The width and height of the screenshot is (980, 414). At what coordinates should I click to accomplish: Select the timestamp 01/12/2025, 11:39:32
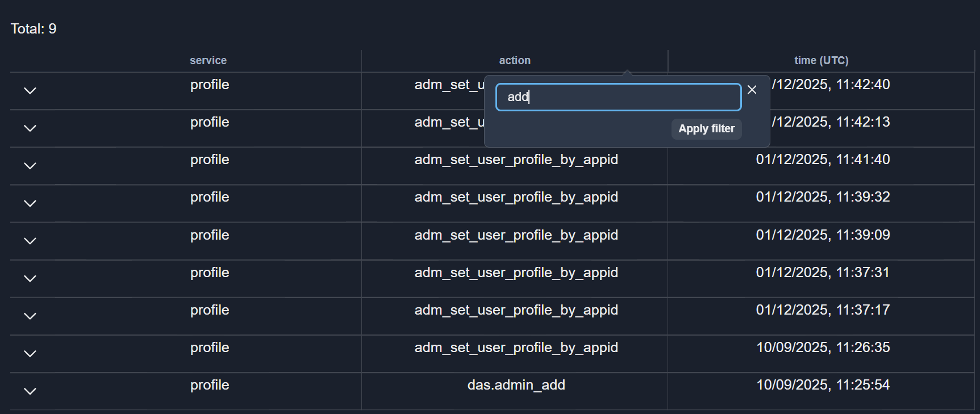pyautogui.click(x=823, y=197)
